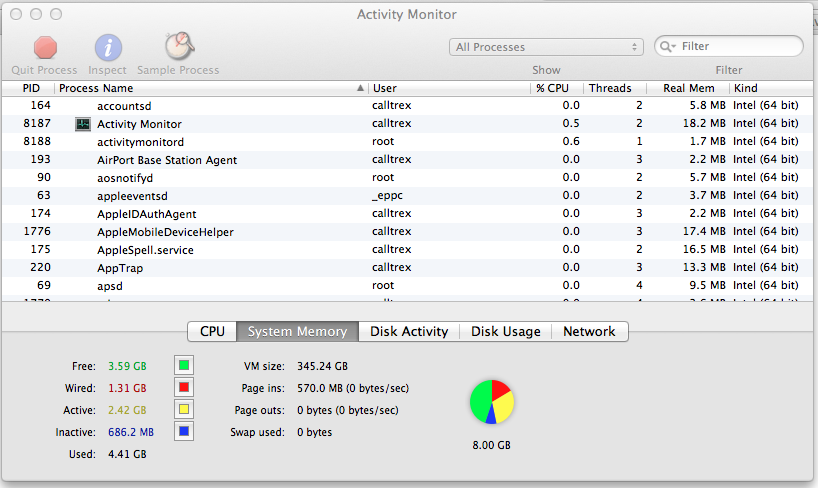The width and height of the screenshot is (818, 488).
Task: Select the accountsd process row
Action: point(407,106)
